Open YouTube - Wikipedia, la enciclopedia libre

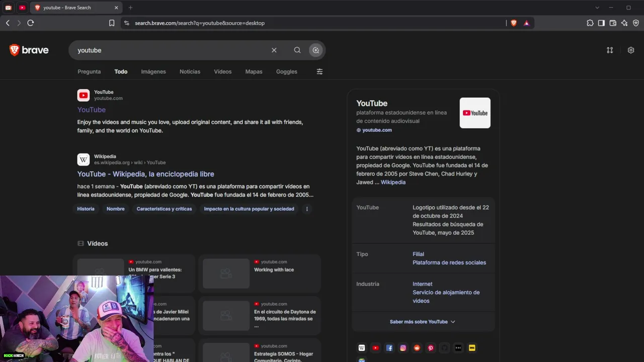[x=146, y=174]
